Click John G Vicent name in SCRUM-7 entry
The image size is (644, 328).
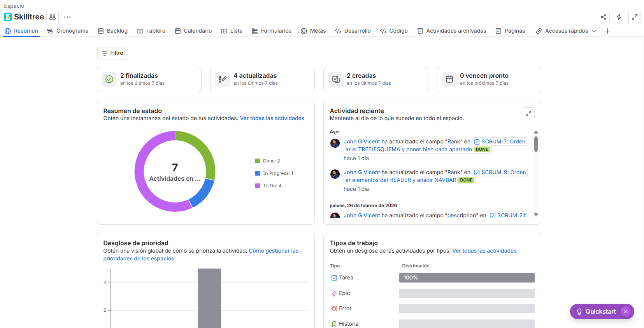pyautogui.click(x=362, y=142)
